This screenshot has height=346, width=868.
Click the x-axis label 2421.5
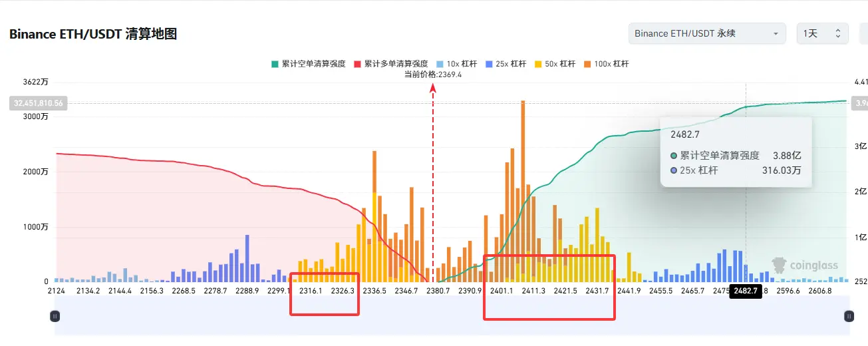[565, 291]
